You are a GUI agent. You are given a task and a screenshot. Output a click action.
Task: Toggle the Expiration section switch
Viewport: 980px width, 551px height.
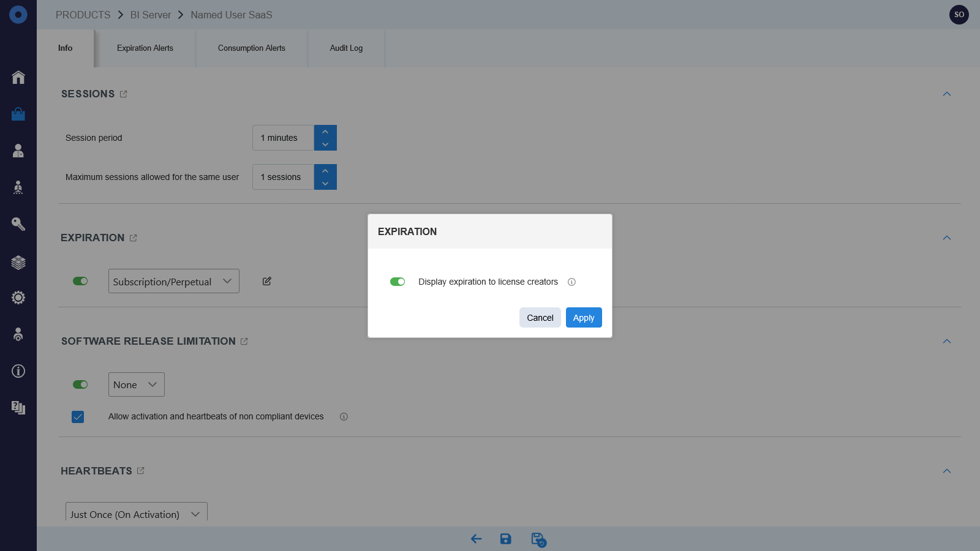tap(80, 281)
